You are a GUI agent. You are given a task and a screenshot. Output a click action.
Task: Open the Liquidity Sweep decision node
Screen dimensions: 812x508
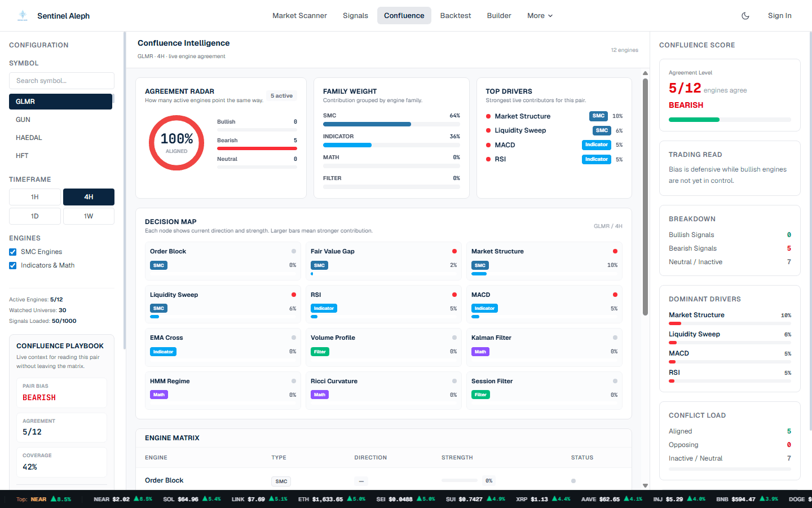223,305
